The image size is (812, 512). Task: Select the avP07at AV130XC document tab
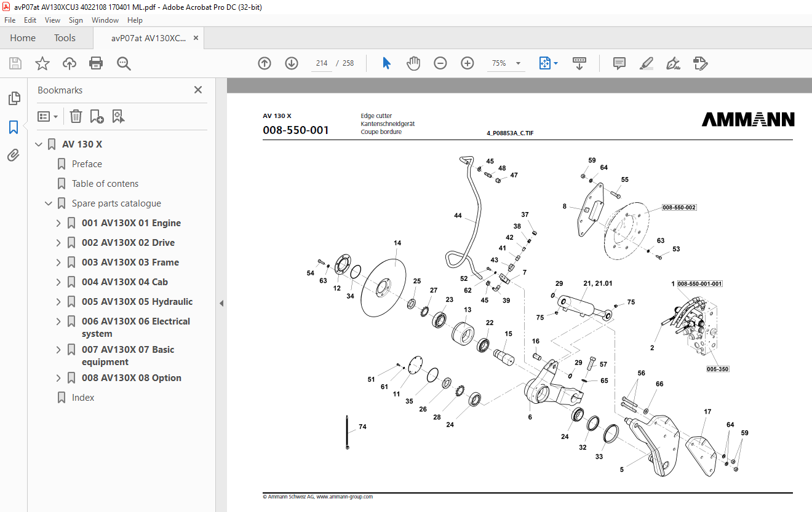pyautogui.click(x=148, y=38)
